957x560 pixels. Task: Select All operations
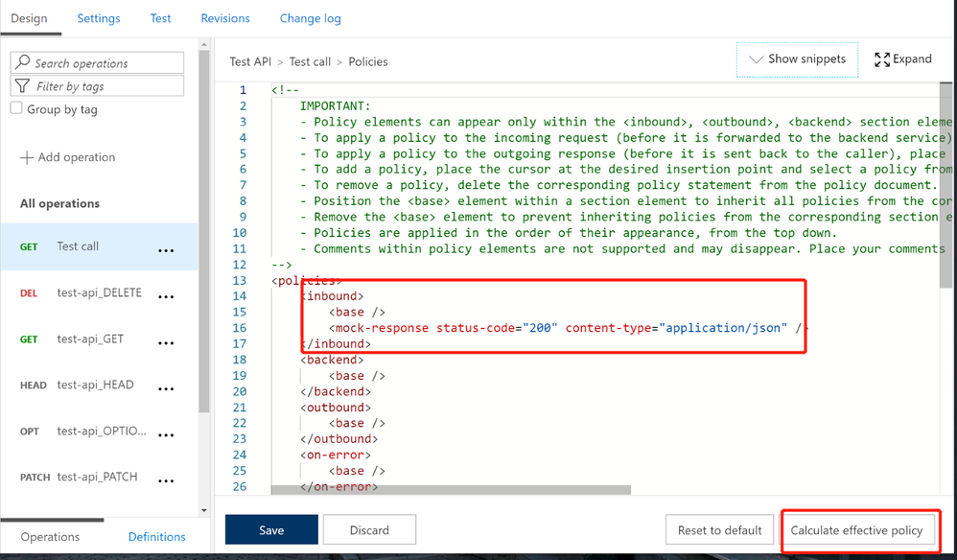coord(59,203)
